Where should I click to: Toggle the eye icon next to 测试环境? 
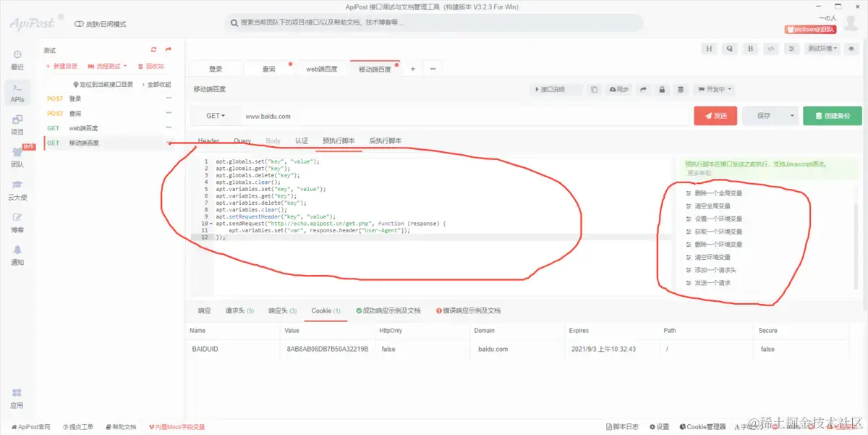point(851,48)
